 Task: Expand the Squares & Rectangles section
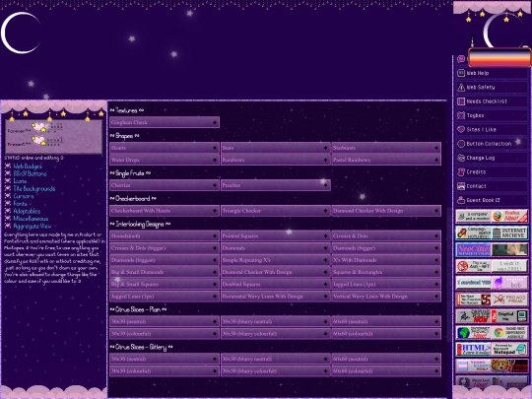386,272
